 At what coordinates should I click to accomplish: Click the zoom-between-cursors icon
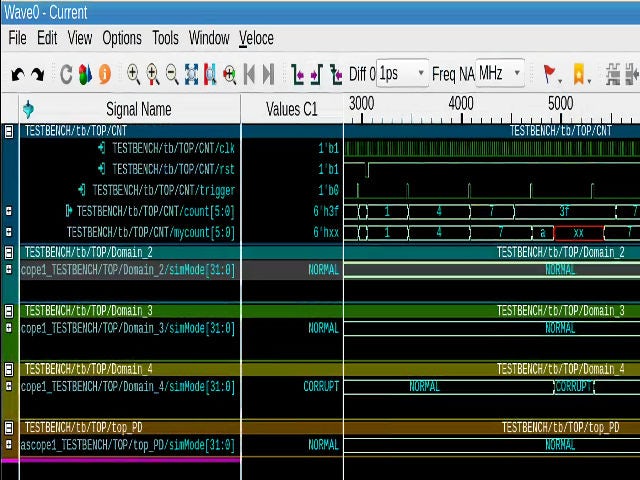click(x=210, y=75)
